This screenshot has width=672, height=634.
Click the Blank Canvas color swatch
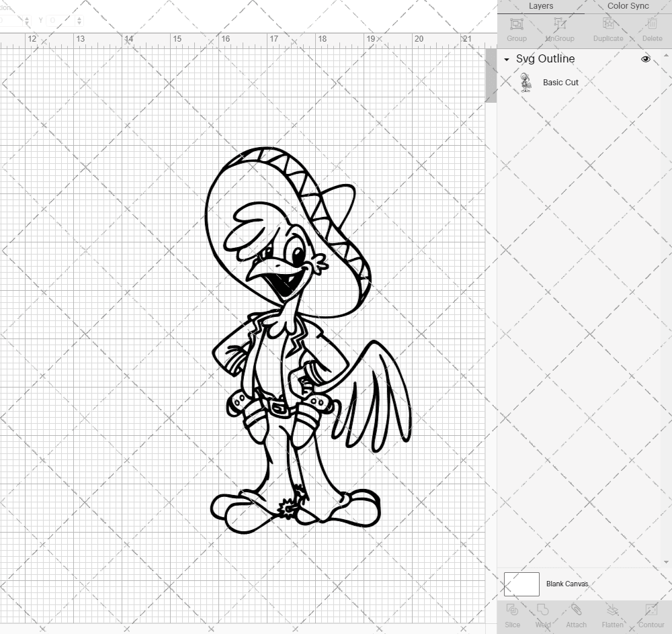pyautogui.click(x=521, y=584)
